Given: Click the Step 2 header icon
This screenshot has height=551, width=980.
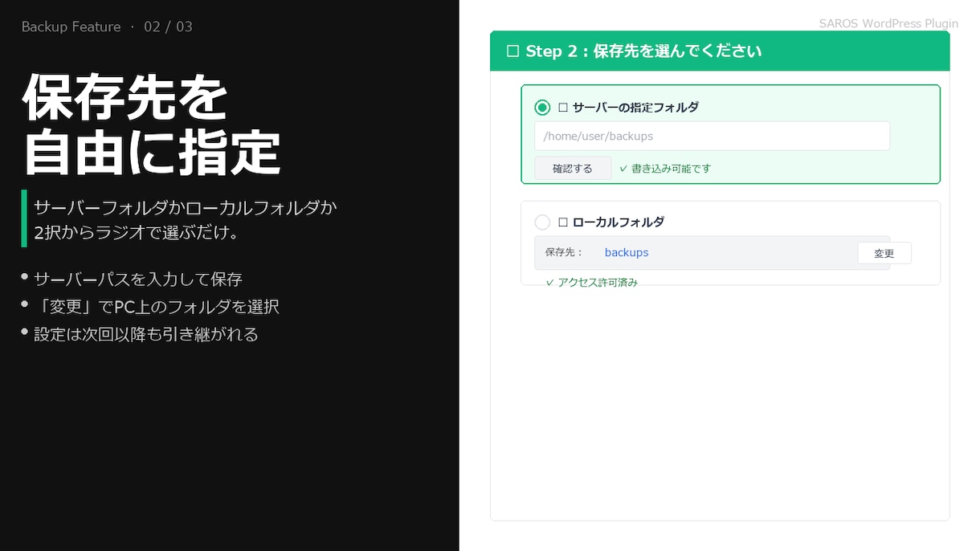Looking at the screenshot, I should point(512,51).
